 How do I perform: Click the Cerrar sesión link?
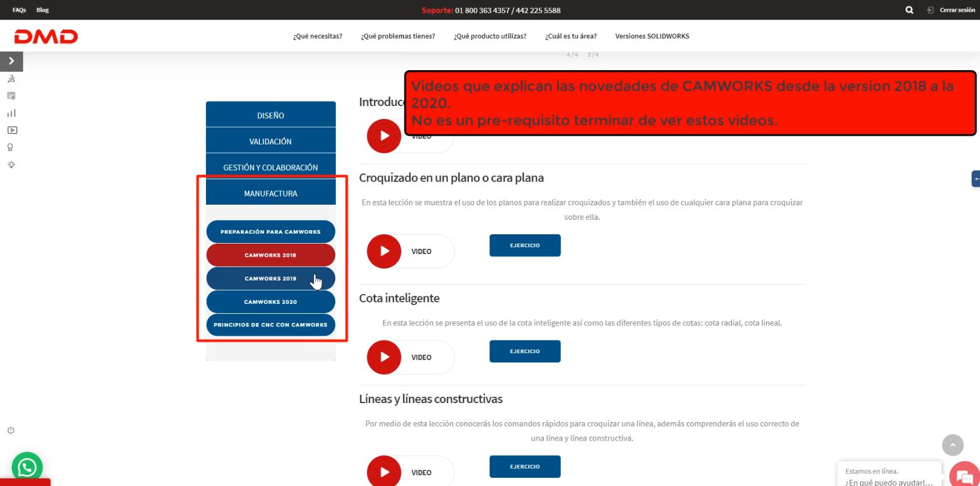(957, 10)
